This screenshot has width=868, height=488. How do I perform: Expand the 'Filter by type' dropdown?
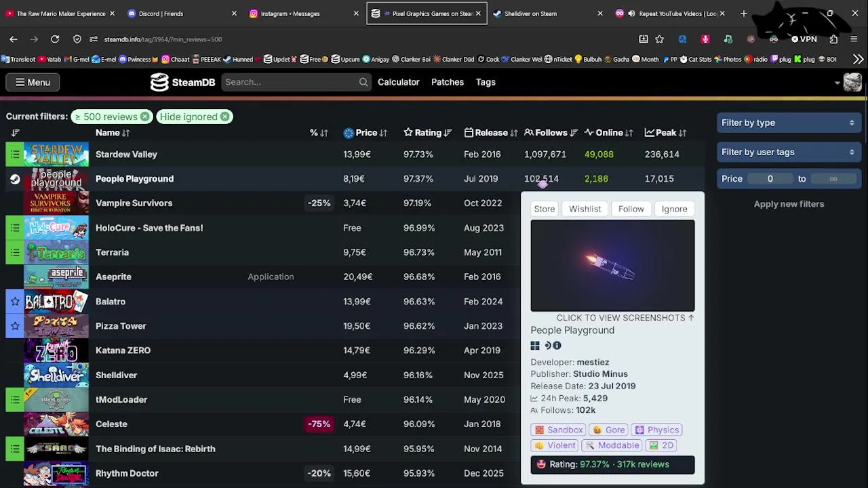(788, 123)
